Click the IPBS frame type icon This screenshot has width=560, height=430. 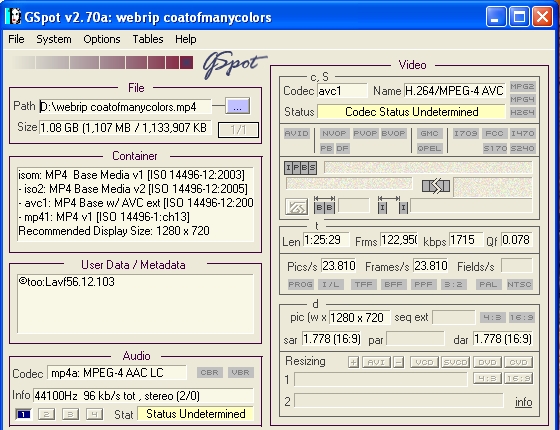[300, 168]
